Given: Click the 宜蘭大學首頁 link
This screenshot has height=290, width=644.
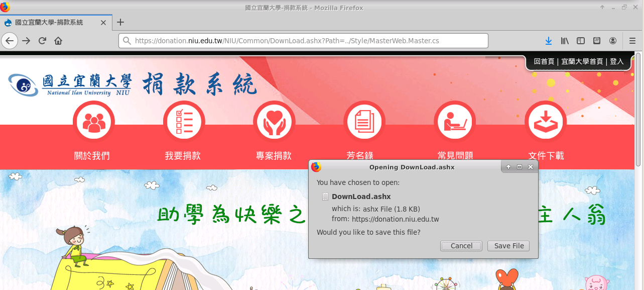Looking at the screenshot, I should (582, 61).
